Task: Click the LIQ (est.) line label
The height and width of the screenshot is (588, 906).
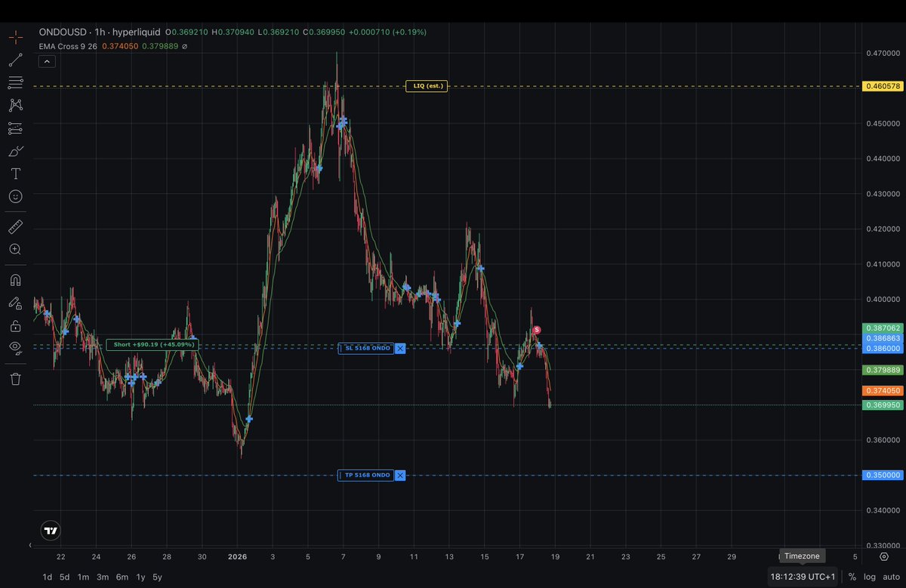Action: (x=427, y=86)
